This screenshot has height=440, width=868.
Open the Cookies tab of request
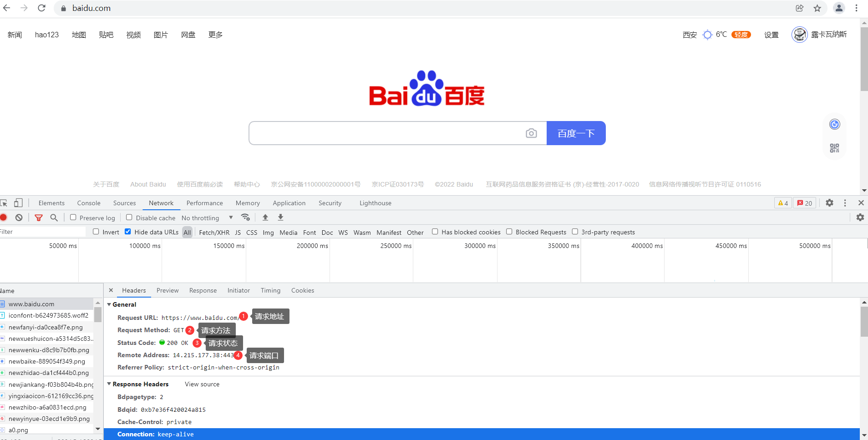(x=303, y=290)
